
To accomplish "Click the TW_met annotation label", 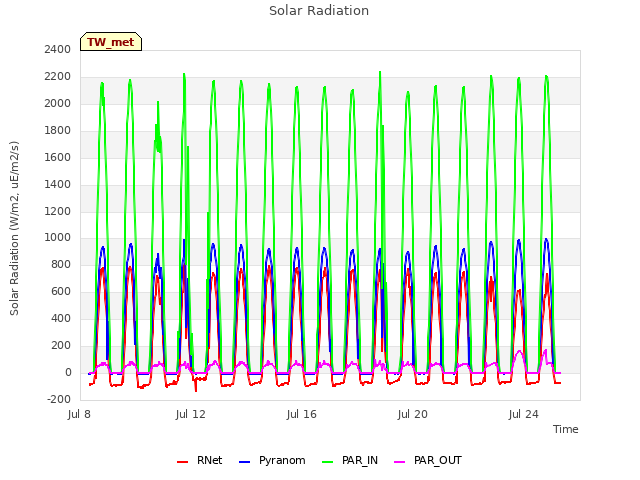I will pyautogui.click(x=111, y=42).
